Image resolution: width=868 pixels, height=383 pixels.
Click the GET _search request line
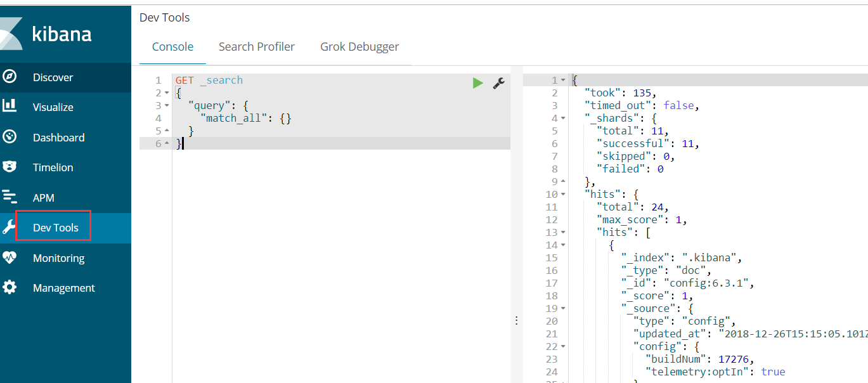[x=209, y=81]
